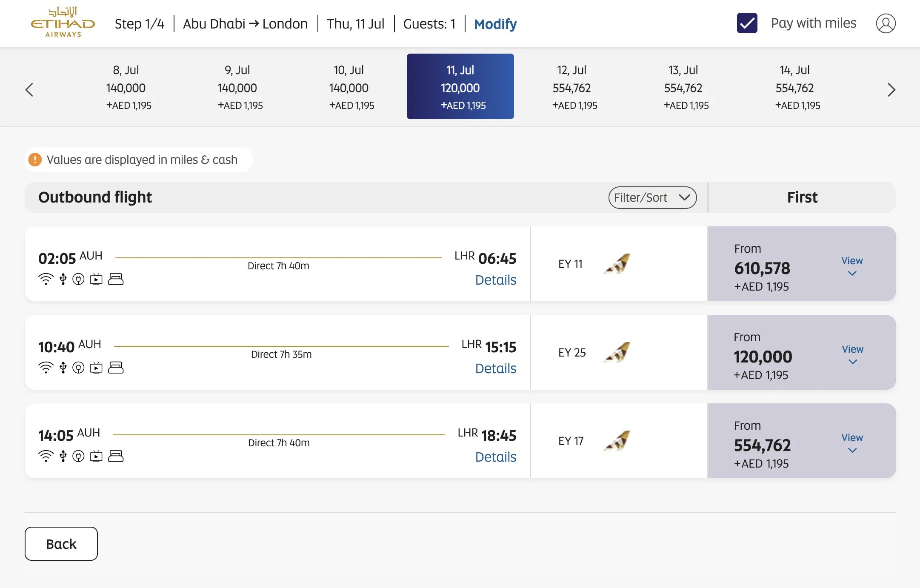Click the 'Direct 7h 35m' duration text
The image size is (920, 588).
pyautogui.click(x=281, y=354)
